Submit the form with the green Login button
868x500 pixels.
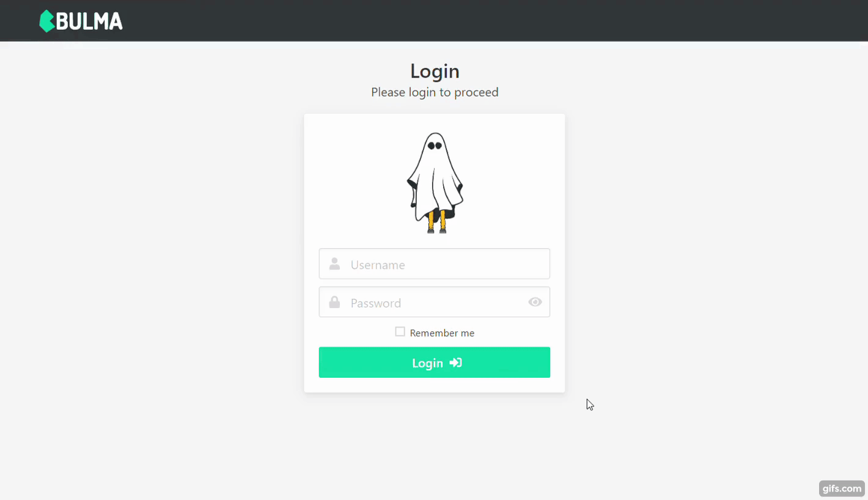(x=435, y=362)
